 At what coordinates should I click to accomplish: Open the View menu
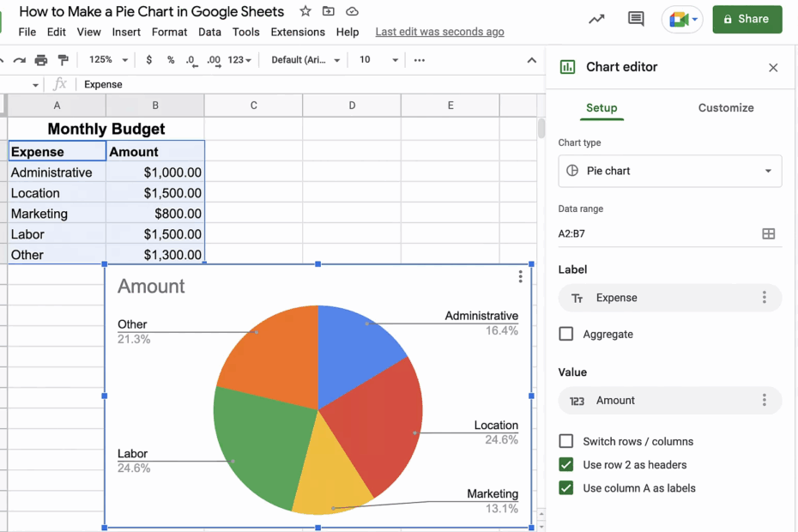pos(88,32)
